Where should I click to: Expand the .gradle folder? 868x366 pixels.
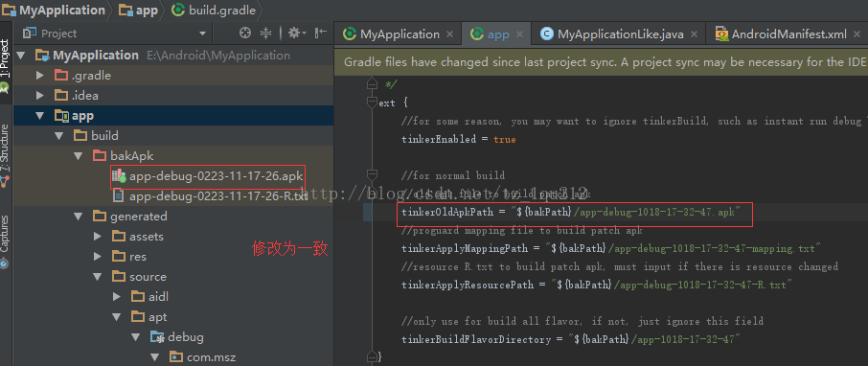pos(40,76)
